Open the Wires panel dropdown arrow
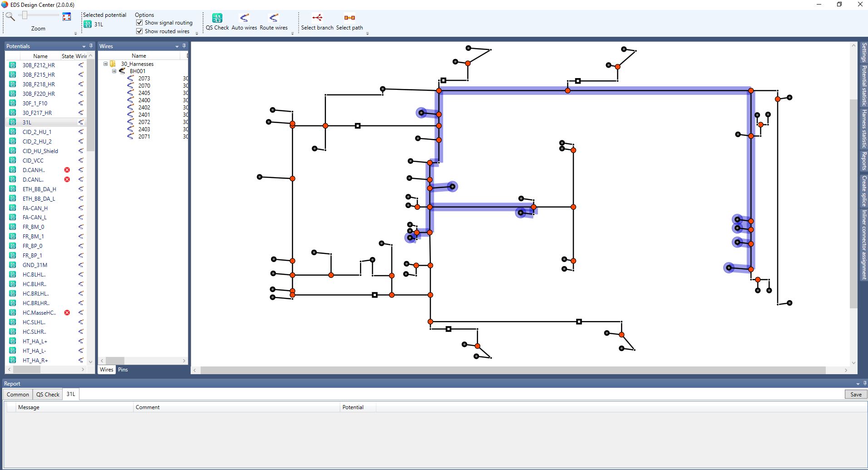Viewport: 868px width, 470px height. [x=177, y=46]
